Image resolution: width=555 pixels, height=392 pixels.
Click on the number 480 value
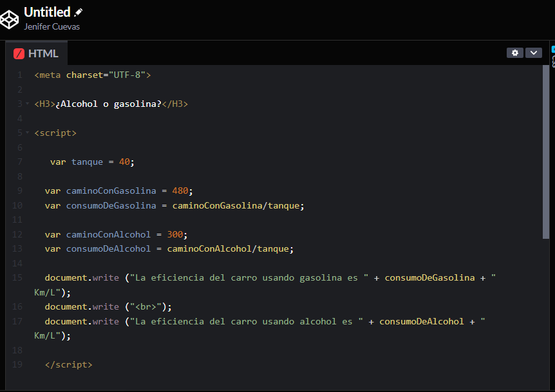[x=180, y=191]
